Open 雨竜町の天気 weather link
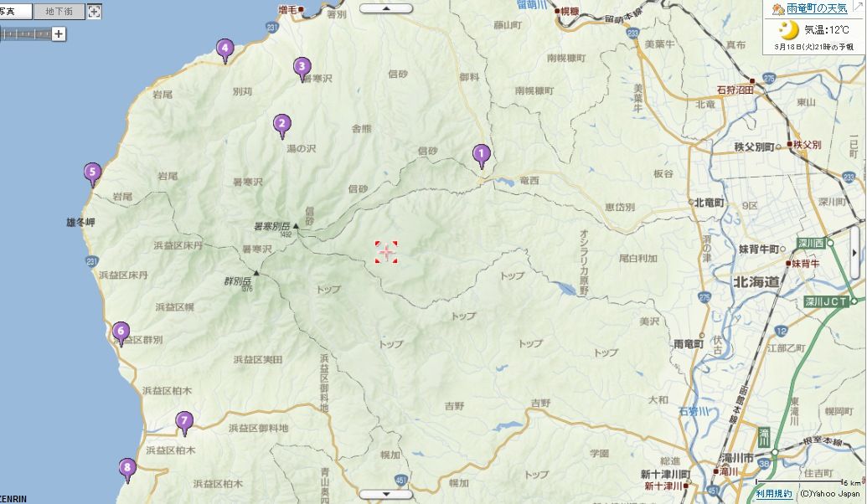This screenshot has width=867, height=504. [817, 8]
